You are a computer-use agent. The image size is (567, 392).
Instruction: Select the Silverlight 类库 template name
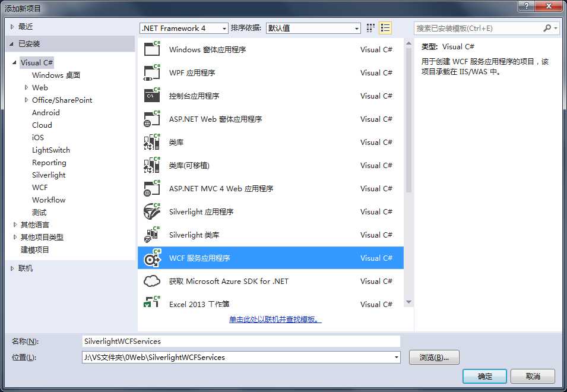(194, 235)
